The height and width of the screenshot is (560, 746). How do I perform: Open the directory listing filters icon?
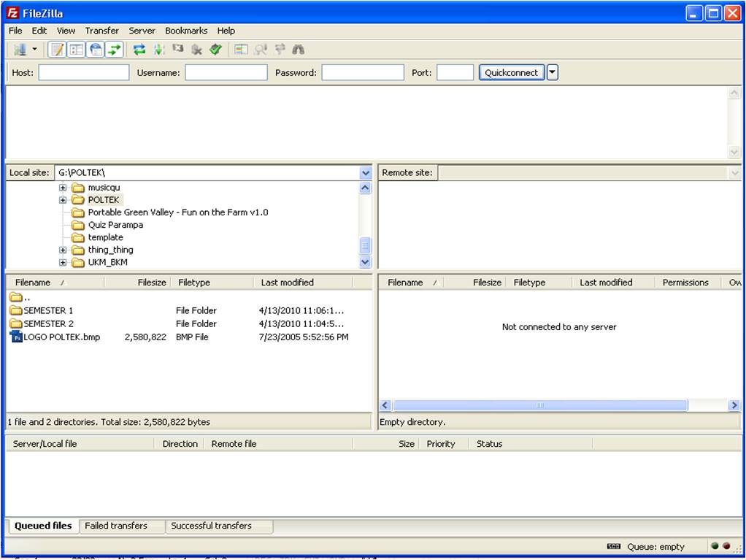click(241, 50)
